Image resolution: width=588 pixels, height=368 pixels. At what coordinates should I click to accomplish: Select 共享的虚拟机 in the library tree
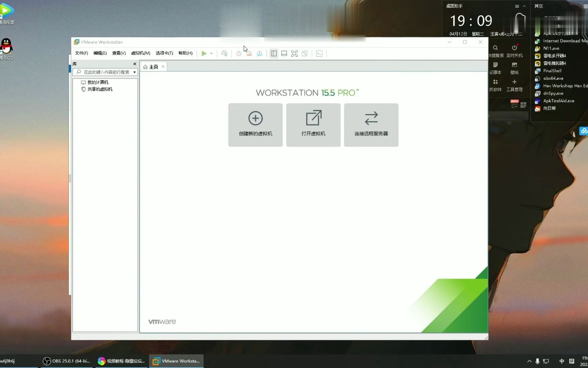[97, 89]
